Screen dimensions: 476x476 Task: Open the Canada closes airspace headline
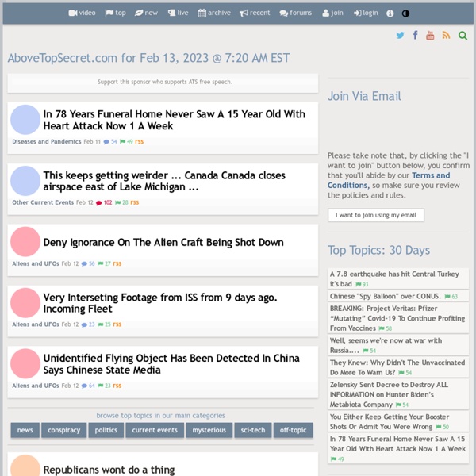[164, 181]
